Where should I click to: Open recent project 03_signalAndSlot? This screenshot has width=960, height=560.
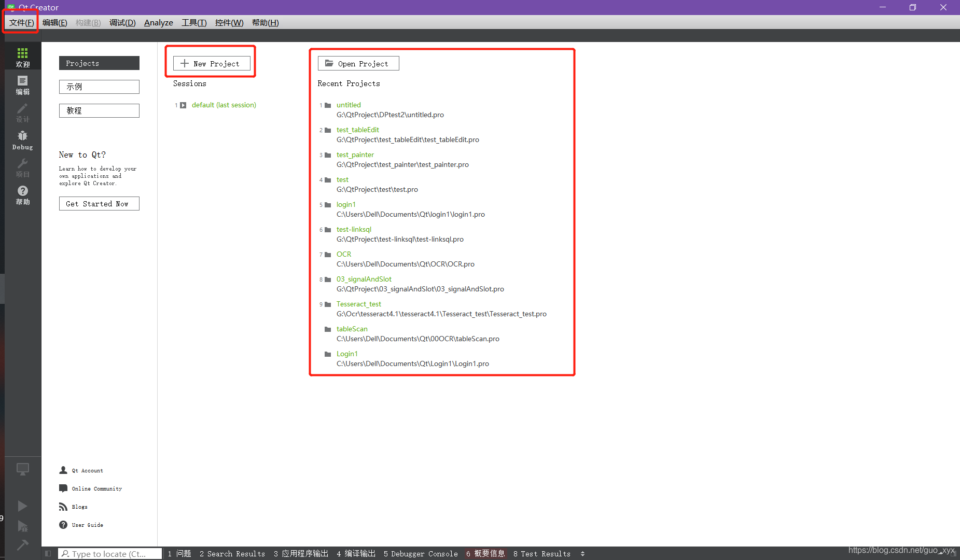click(364, 279)
